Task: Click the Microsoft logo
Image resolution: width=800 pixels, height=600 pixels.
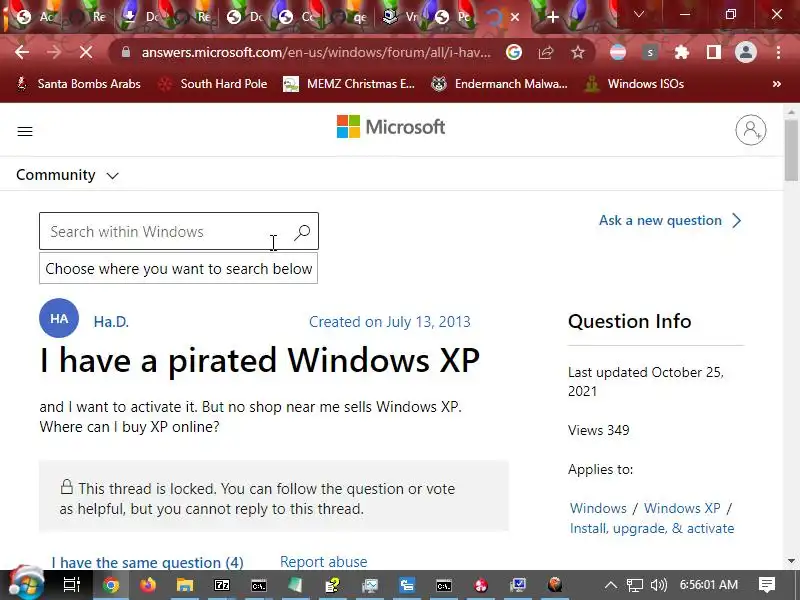Action: (x=391, y=127)
